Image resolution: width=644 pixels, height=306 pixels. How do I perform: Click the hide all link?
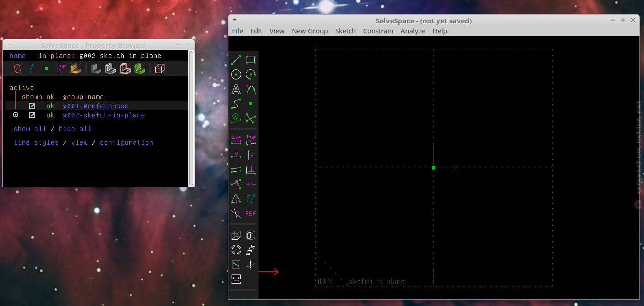click(75, 129)
